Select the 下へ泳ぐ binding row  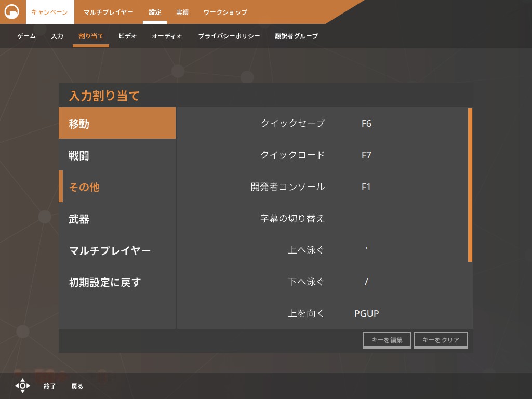pyautogui.click(x=322, y=282)
